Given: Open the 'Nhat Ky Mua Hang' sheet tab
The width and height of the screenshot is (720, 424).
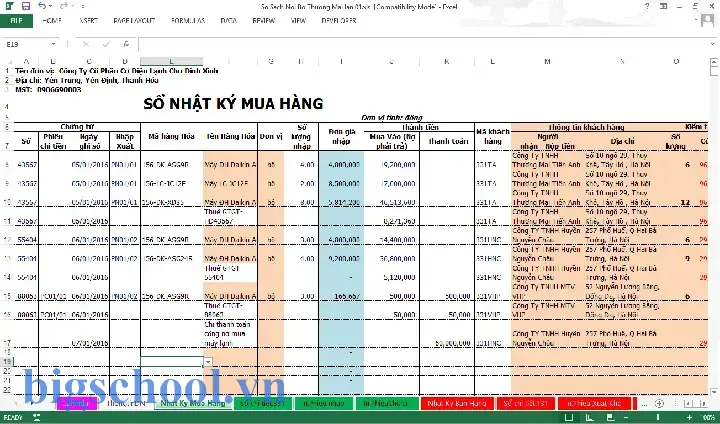Looking at the screenshot, I should [x=193, y=403].
